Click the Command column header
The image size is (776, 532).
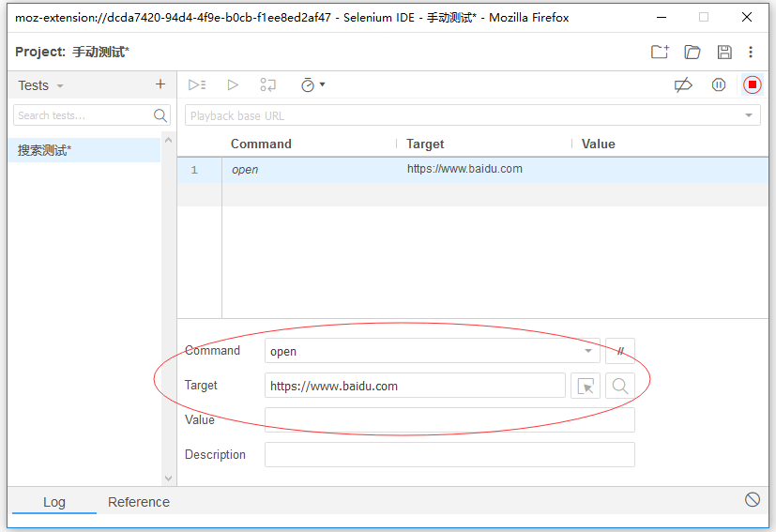coord(261,144)
